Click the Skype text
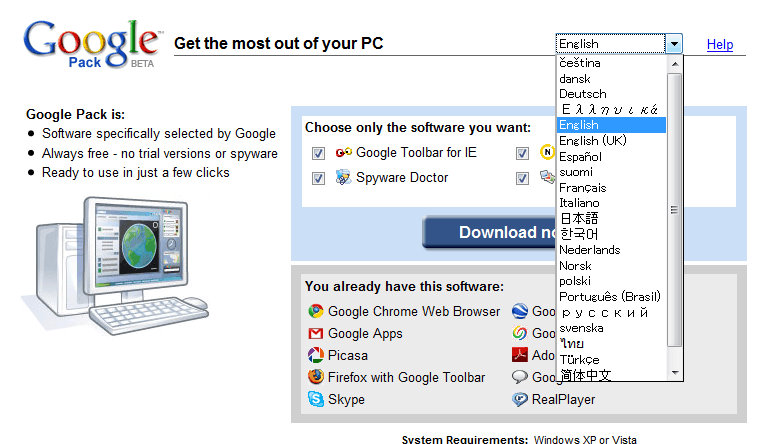 346,400
